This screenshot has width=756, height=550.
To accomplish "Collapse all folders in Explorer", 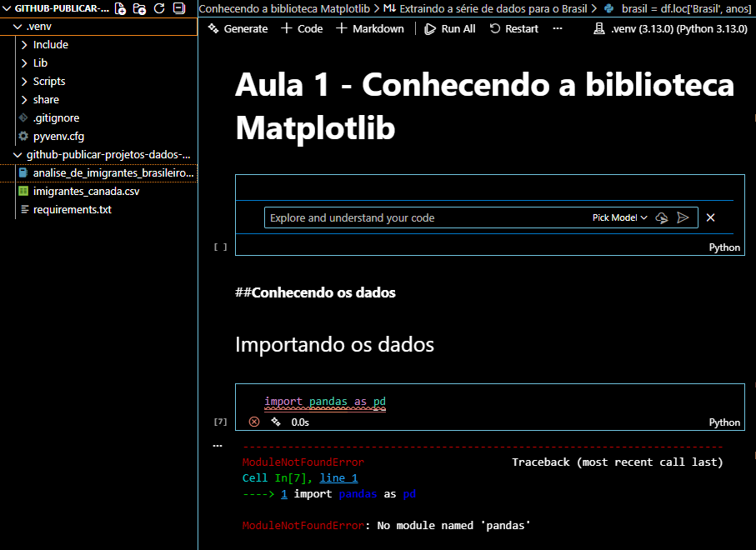I will click(178, 9).
